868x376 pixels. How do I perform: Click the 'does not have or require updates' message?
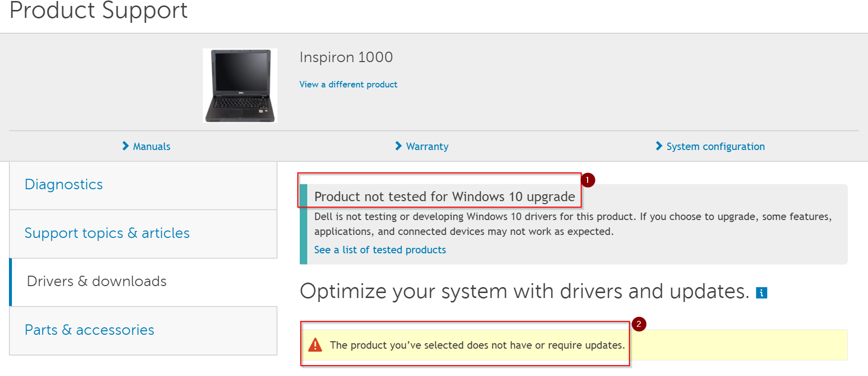[477, 345]
